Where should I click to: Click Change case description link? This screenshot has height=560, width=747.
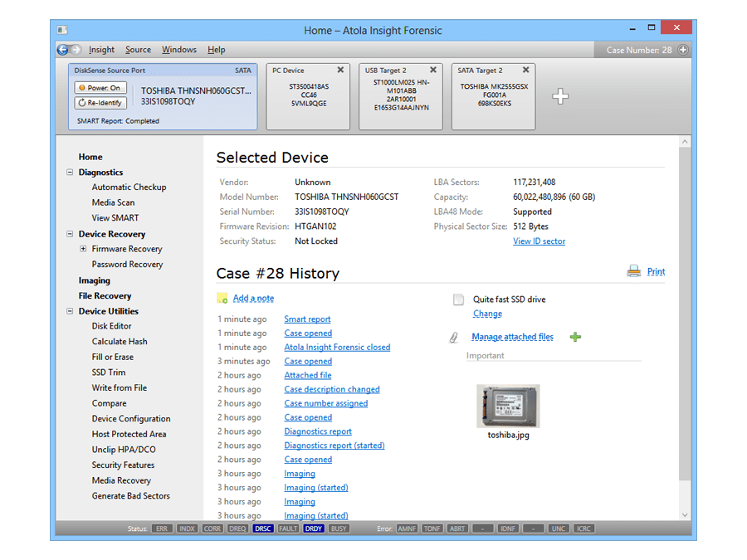[487, 314]
